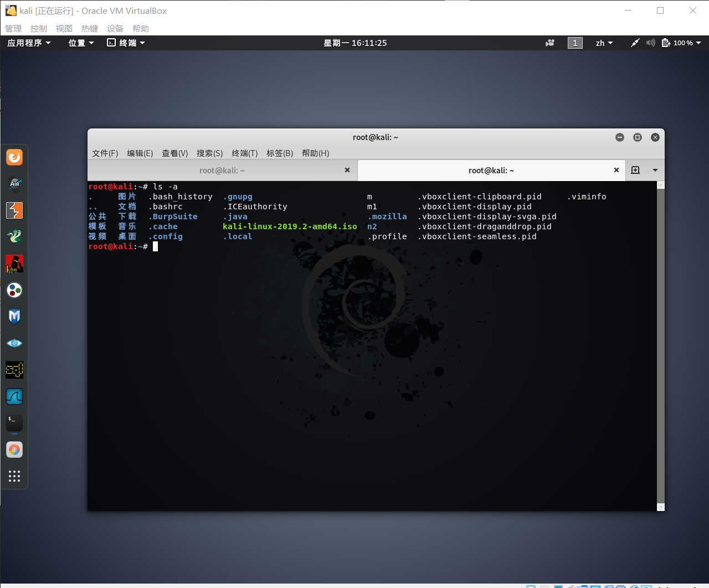Image resolution: width=709 pixels, height=588 pixels.
Task: Create a new terminal tab with the plus button
Action: click(635, 170)
